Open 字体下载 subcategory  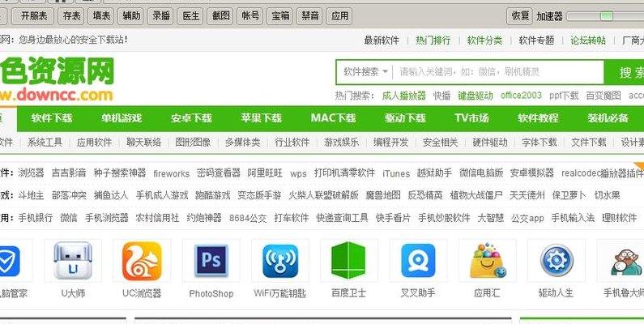(x=540, y=143)
